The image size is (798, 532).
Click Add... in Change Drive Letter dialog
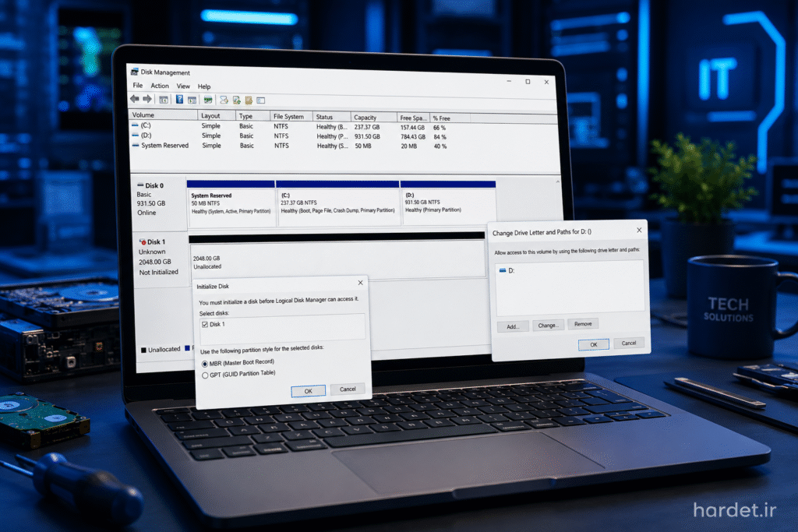(x=513, y=326)
